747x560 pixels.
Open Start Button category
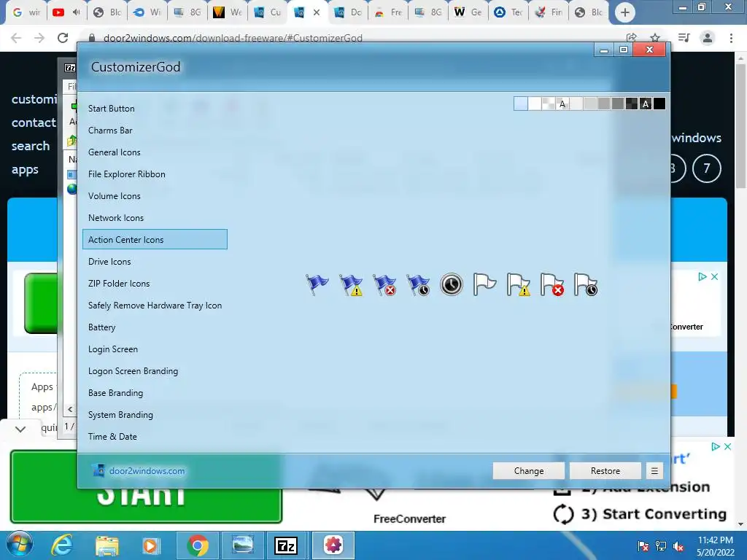(155, 109)
